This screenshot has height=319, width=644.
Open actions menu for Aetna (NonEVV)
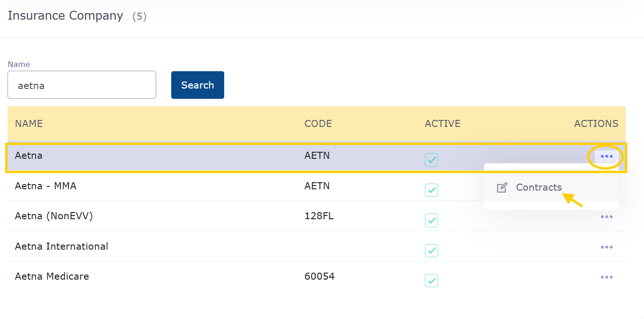pos(606,217)
